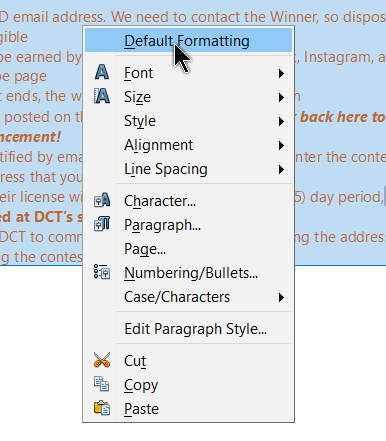
Task: Select Page... from the context menu
Action: click(x=188, y=249)
